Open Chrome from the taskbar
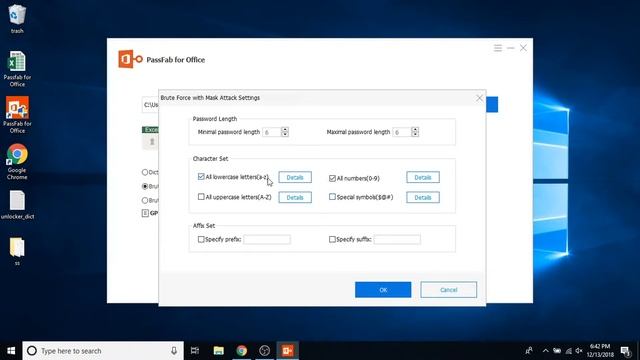Image resolution: width=640 pixels, height=360 pixels. click(242, 351)
